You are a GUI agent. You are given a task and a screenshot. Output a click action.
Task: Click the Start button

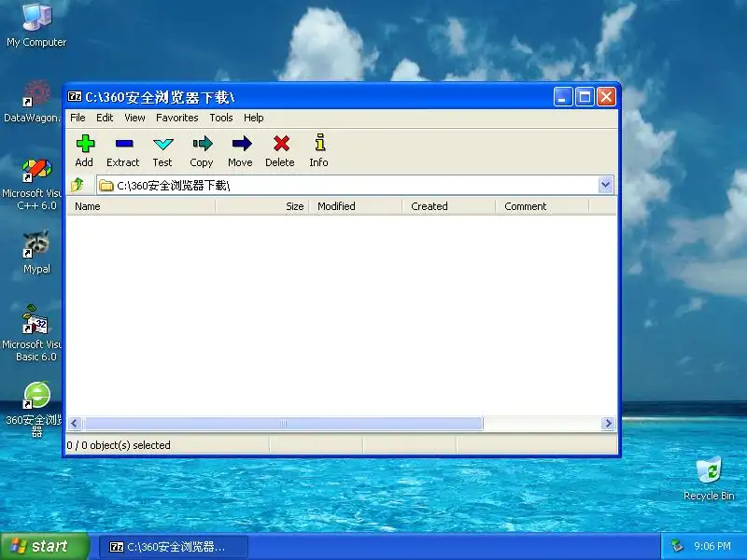coord(44,546)
